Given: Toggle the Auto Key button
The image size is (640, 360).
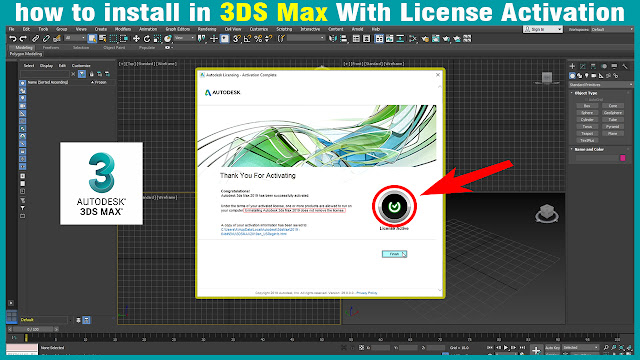Looking at the screenshot, I should (552, 347).
